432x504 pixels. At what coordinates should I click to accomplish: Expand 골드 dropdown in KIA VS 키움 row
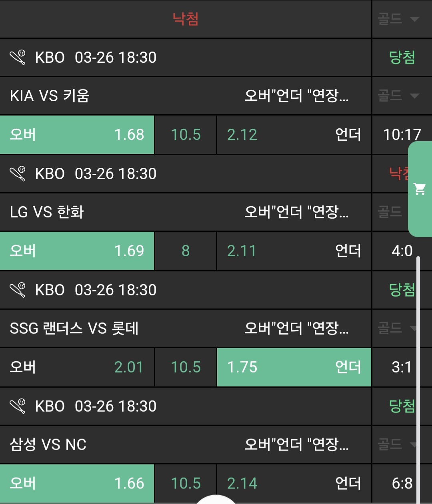pos(398,96)
